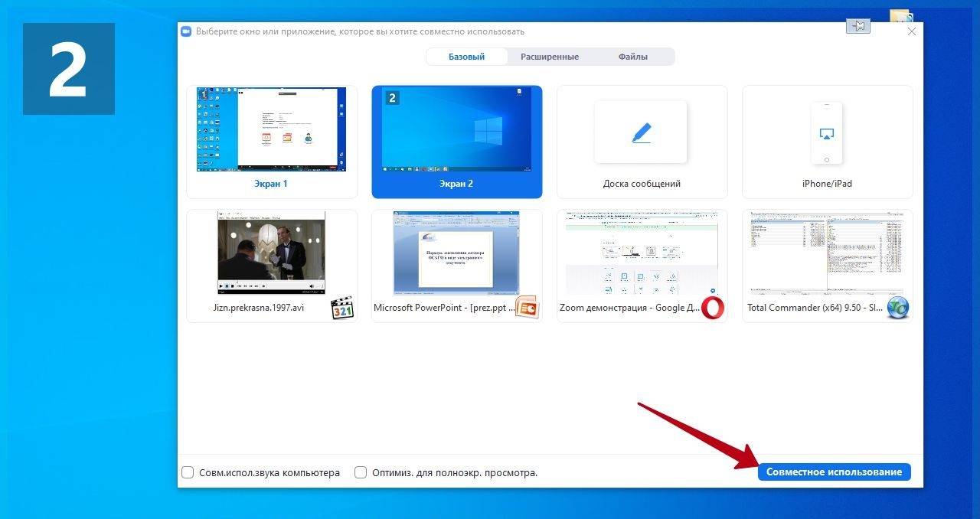
Task: Click the Media Player Classic 321 icon
Action: (x=341, y=307)
